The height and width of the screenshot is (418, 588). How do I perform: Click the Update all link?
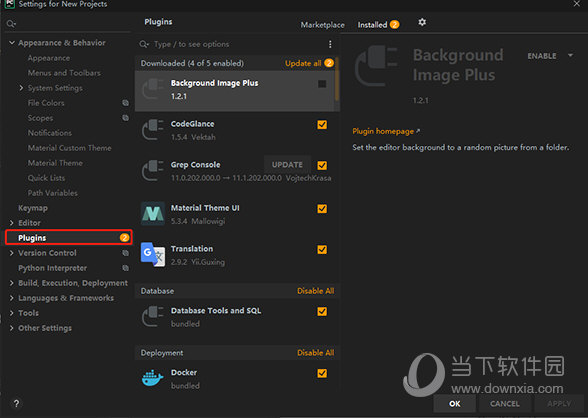(x=303, y=63)
